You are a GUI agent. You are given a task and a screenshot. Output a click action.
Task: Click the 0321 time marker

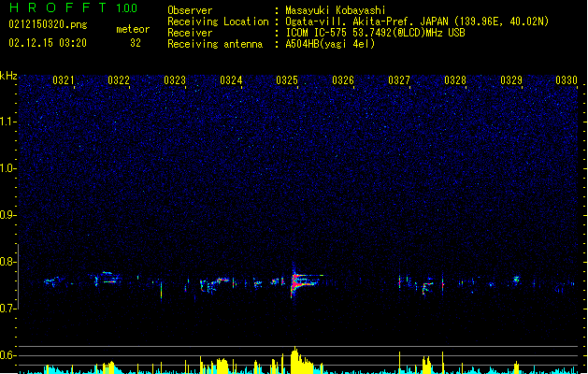pyautogui.click(x=63, y=80)
